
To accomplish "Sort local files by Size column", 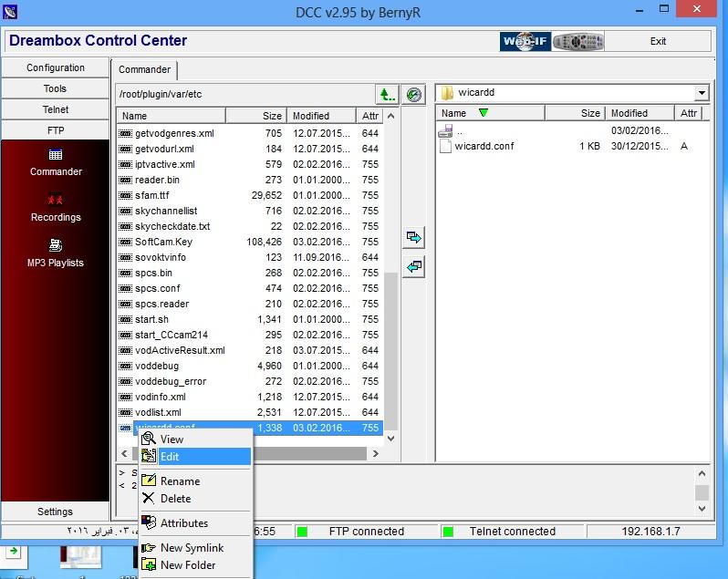I will point(575,113).
